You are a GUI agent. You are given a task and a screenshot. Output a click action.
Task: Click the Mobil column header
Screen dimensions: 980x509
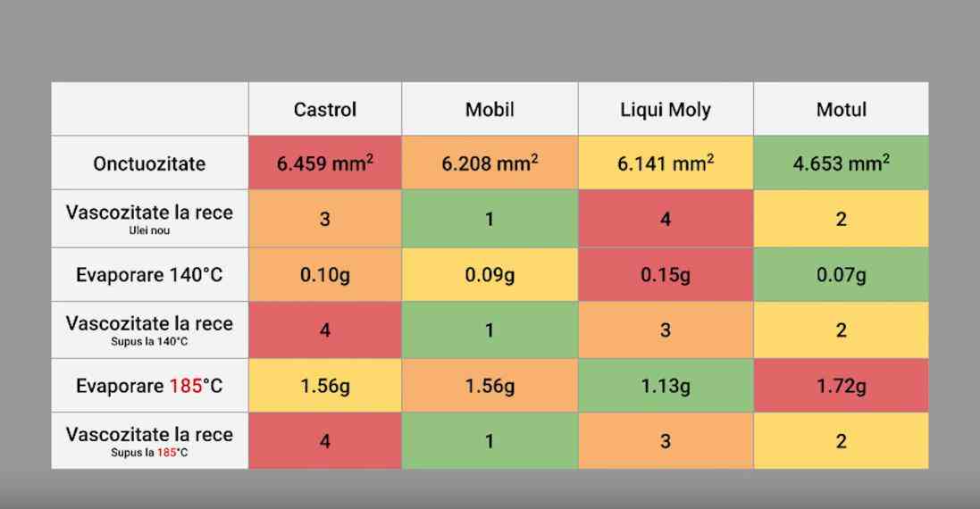(490, 110)
